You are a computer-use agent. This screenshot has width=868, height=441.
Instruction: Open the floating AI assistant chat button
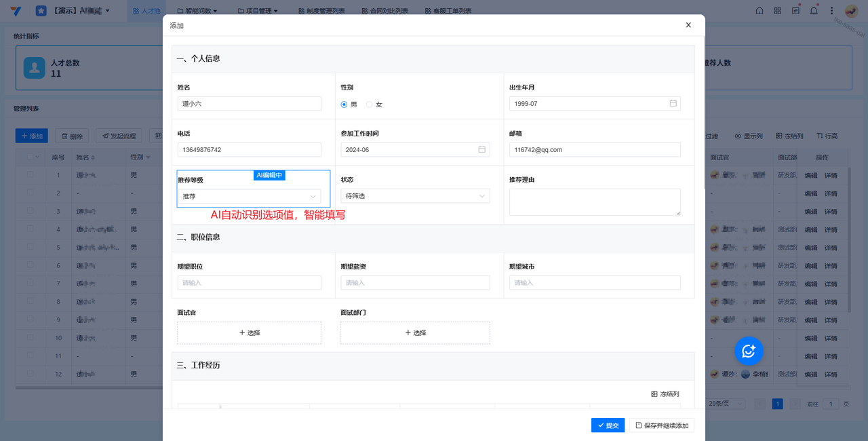pyautogui.click(x=749, y=351)
